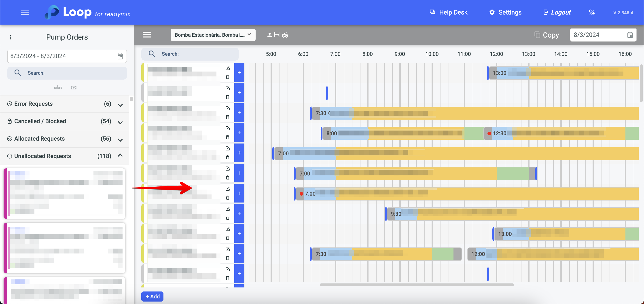Screen dimensions: 644x304
Task: Click the + Add button
Action: [x=152, y=296]
